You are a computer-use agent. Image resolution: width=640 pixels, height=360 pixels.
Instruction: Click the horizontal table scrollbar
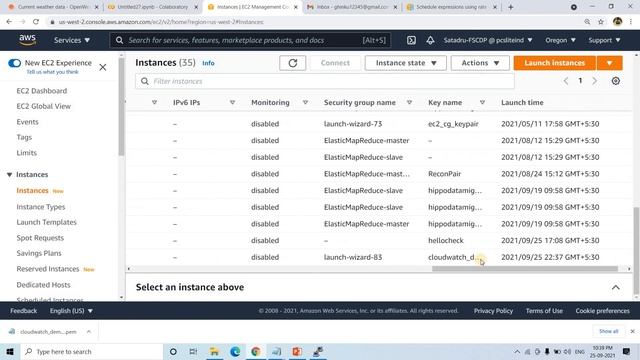coord(525,269)
